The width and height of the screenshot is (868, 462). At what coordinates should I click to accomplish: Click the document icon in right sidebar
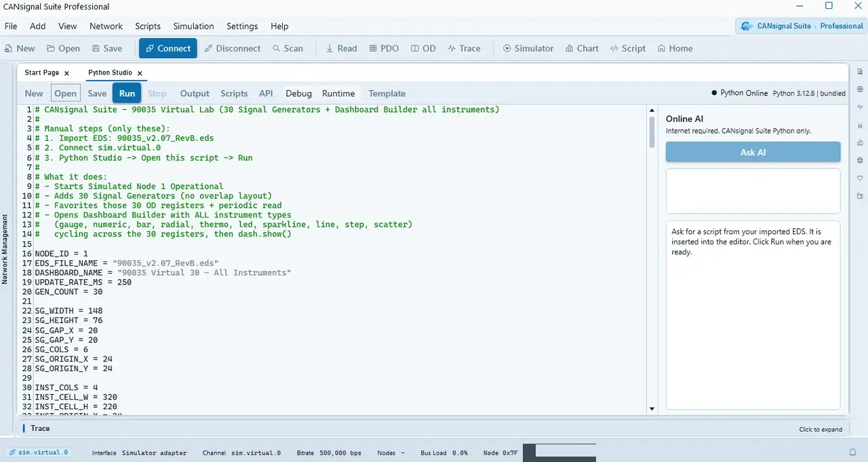tap(860, 72)
